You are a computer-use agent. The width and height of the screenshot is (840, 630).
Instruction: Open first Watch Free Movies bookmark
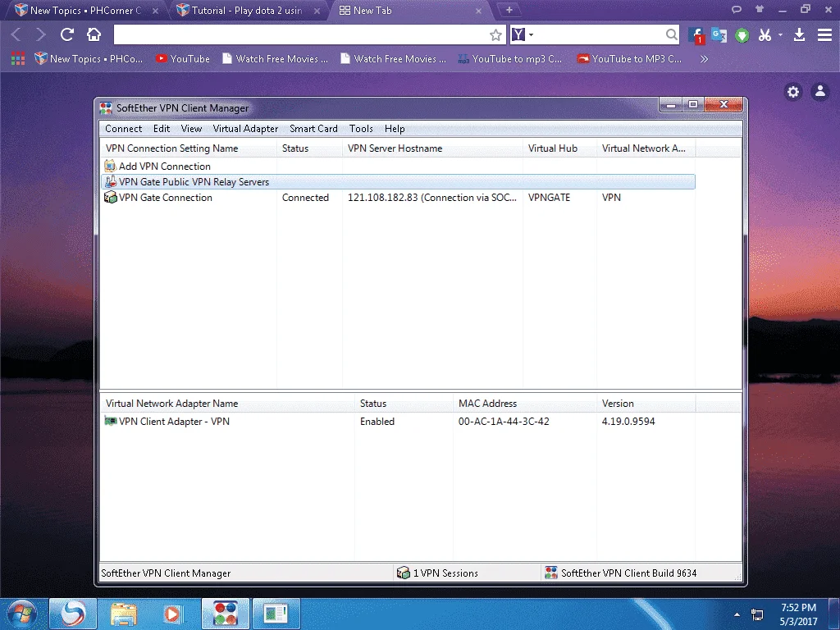click(x=276, y=59)
